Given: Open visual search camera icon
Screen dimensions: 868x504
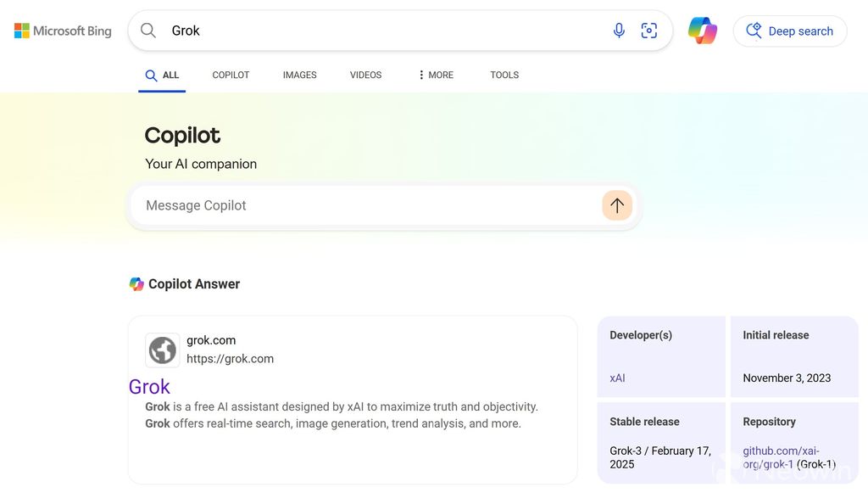Looking at the screenshot, I should coord(649,31).
